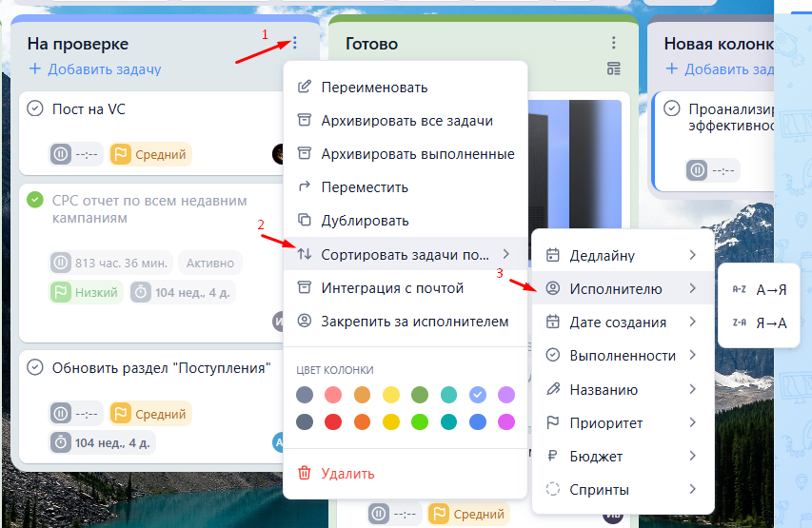Click archive icon beside Архивировать выполненные
This screenshot has height=528, width=812.
point(305,153)
